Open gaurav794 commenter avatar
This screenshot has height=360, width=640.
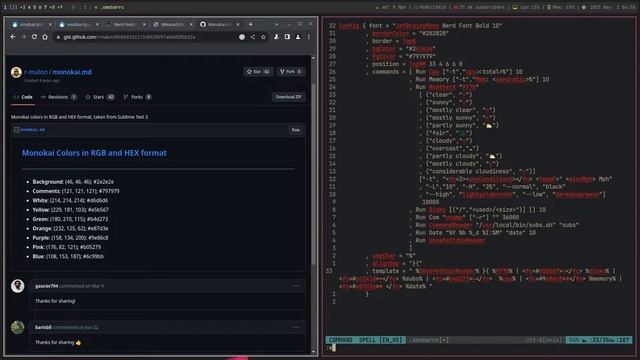point(18,286)
